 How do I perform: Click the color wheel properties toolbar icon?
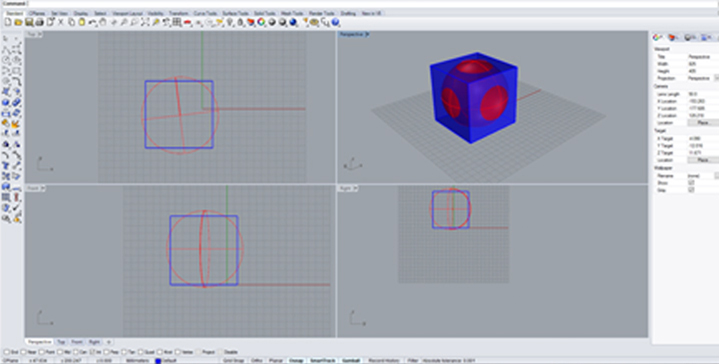pos(261,22)
